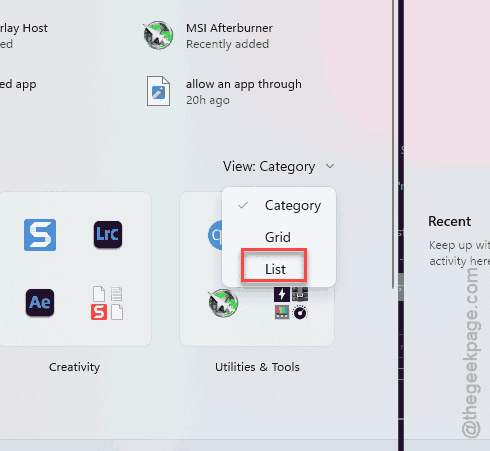Launch Lightroom Classic (Lrc) app
Screen dimensions: 490x451
coord(108,235)
